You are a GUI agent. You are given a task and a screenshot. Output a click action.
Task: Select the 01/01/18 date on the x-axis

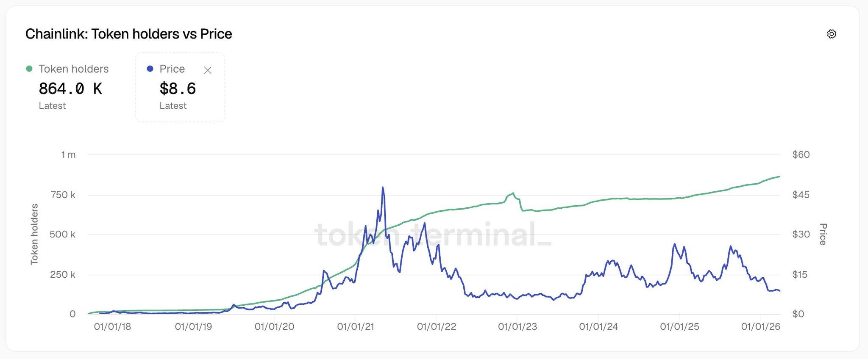coord(112,327)
